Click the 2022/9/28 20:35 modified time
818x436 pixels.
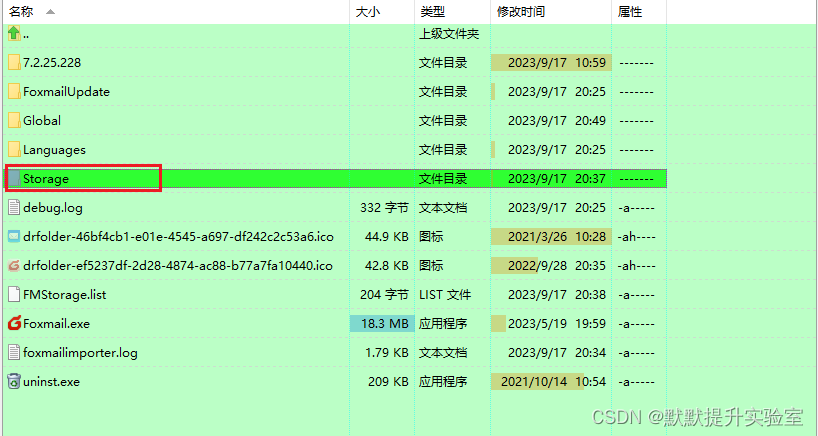557,265
